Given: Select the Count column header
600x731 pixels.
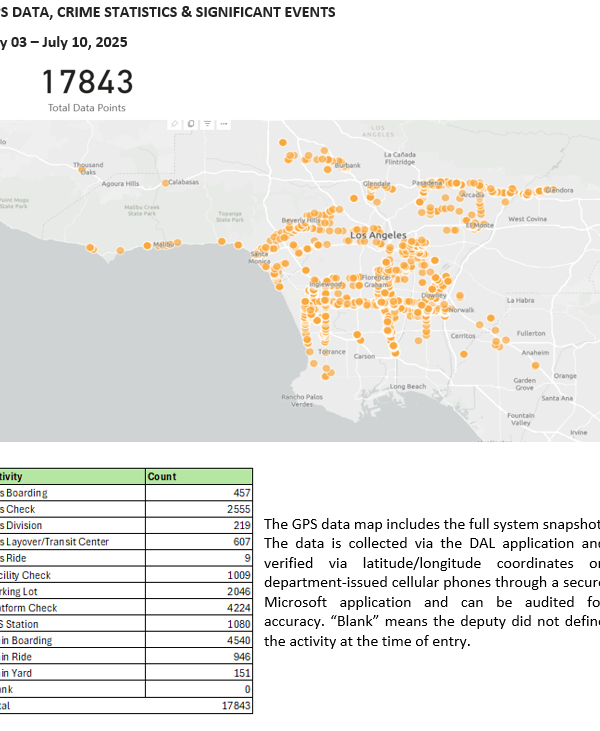Looking at the screenshot, I should point(162,476).
